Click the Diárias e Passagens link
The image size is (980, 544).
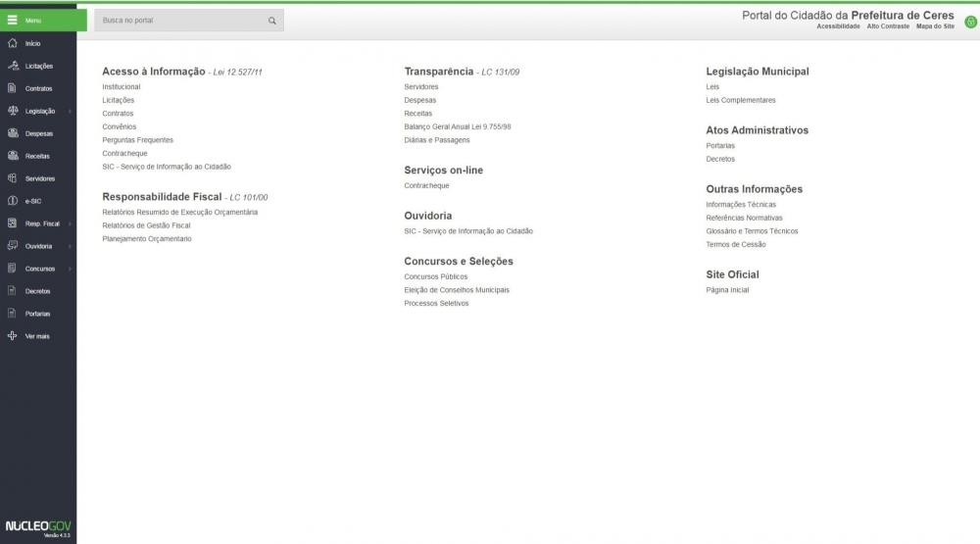click(437, 140)
